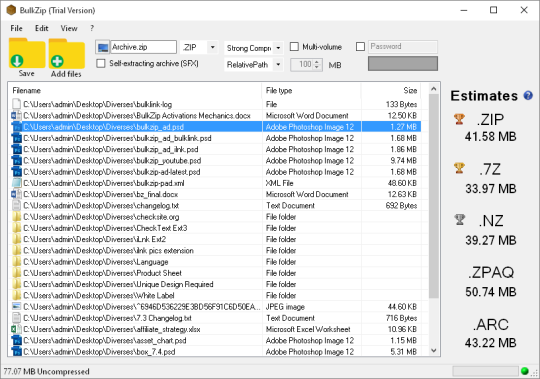Click the Word icon of BulkZip Activations Mechanics.docx
This screenshot has width=540, height=379.
click(x=17, y=115)
